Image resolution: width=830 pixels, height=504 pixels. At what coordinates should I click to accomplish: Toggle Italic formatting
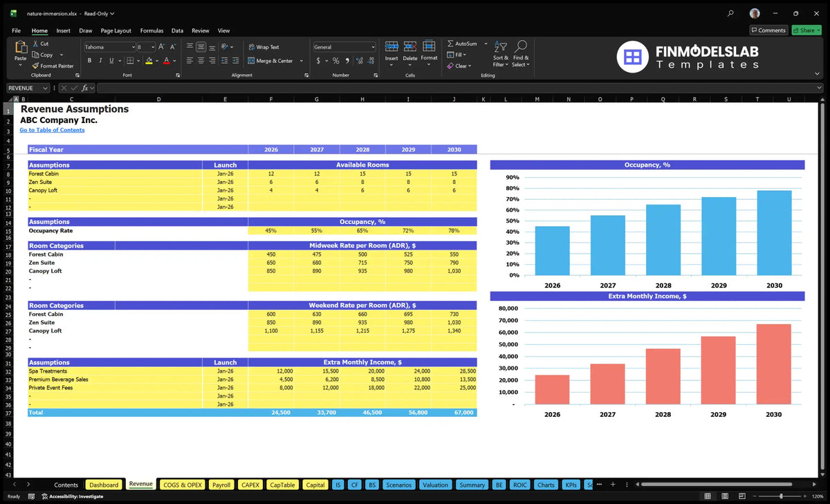click(100, 61)
